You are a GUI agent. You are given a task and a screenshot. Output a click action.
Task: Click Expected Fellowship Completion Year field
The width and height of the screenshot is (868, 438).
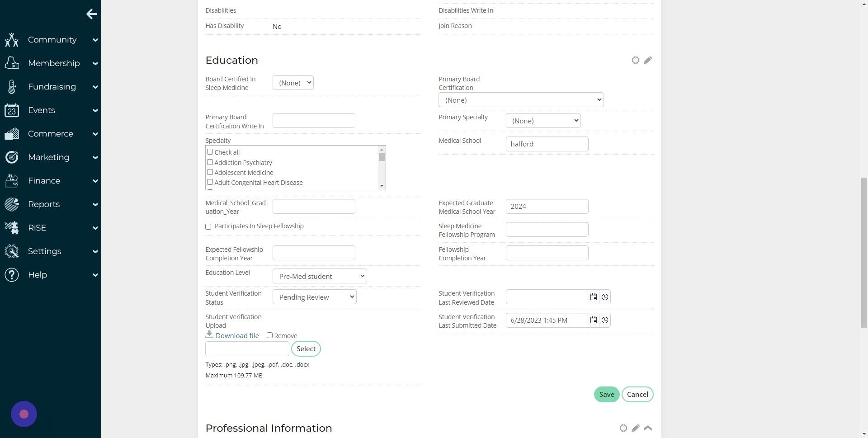(314, 253)
